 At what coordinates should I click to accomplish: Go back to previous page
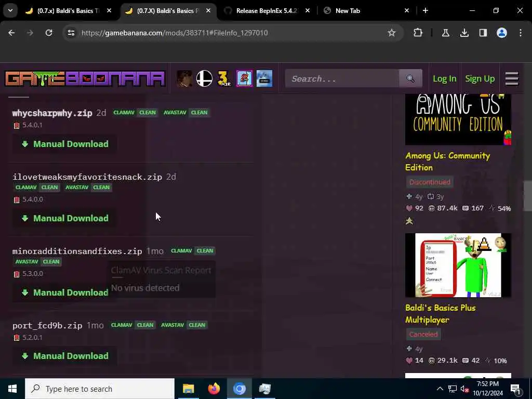(11, 33)
